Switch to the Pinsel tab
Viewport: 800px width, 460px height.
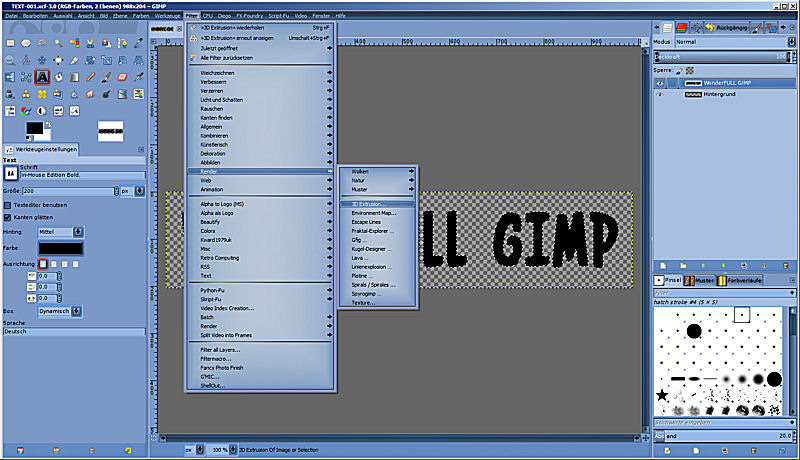668,280
